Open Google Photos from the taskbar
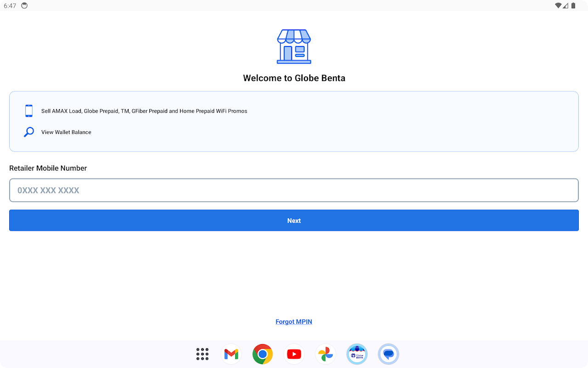The height and width of the screenshot is (368, 588). pos(325,354)
